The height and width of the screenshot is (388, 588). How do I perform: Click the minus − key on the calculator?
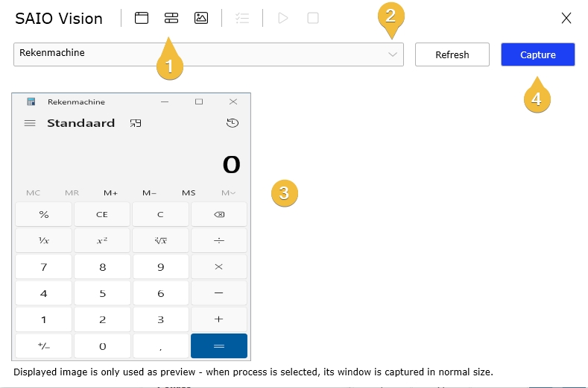click(219, 293)
